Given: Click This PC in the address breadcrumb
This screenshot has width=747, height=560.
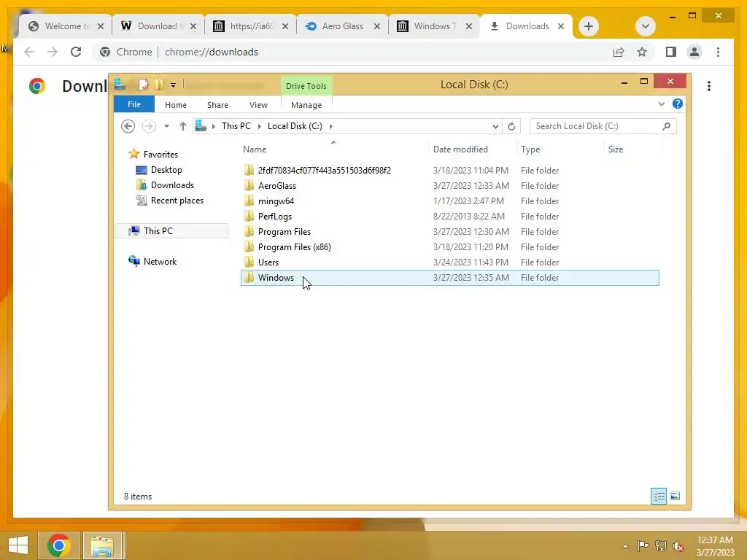Looking at the screenshot, I should pos(236,125).
